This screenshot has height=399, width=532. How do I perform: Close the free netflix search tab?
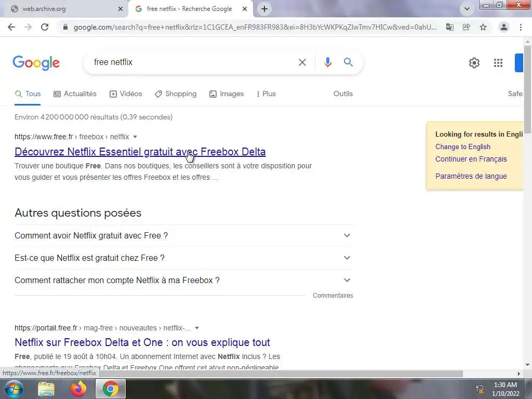click(245, 9)
